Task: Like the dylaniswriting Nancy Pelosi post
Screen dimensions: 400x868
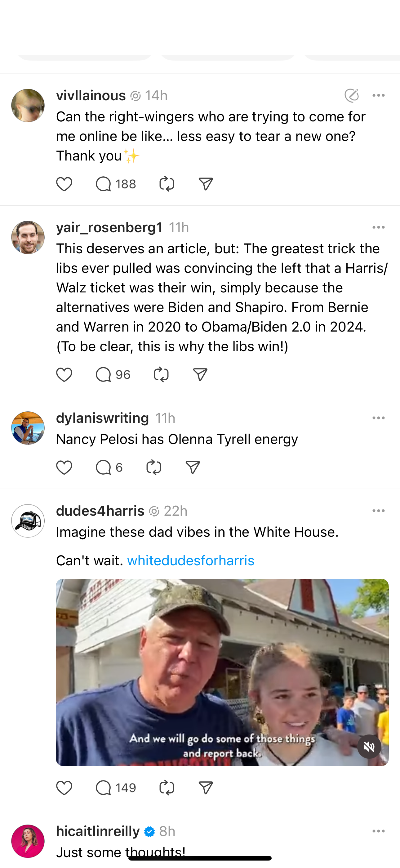Action: click(x=64, y=468)
